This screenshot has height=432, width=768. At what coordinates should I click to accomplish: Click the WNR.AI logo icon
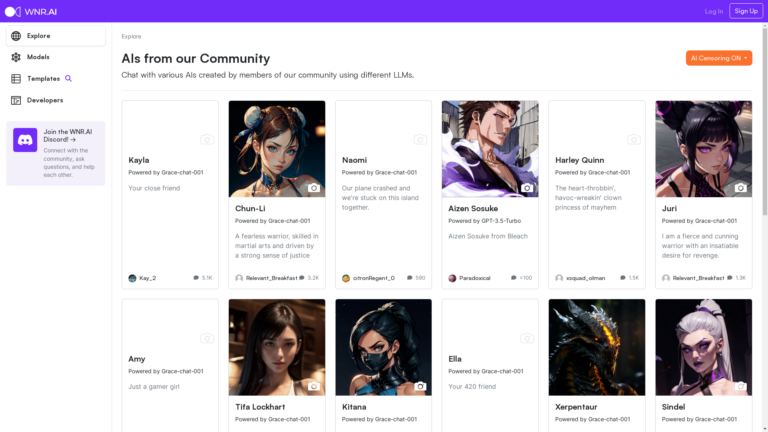13,11
